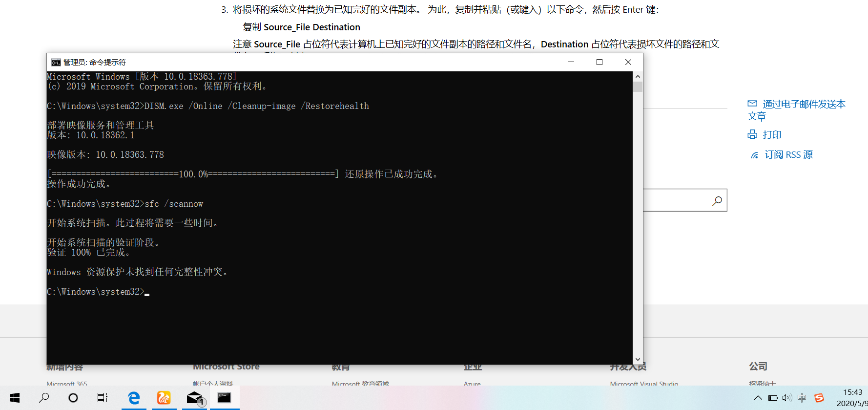Open taskbar clock and calendar
This screenshot has width=868, height=410.
click(852, 398)
